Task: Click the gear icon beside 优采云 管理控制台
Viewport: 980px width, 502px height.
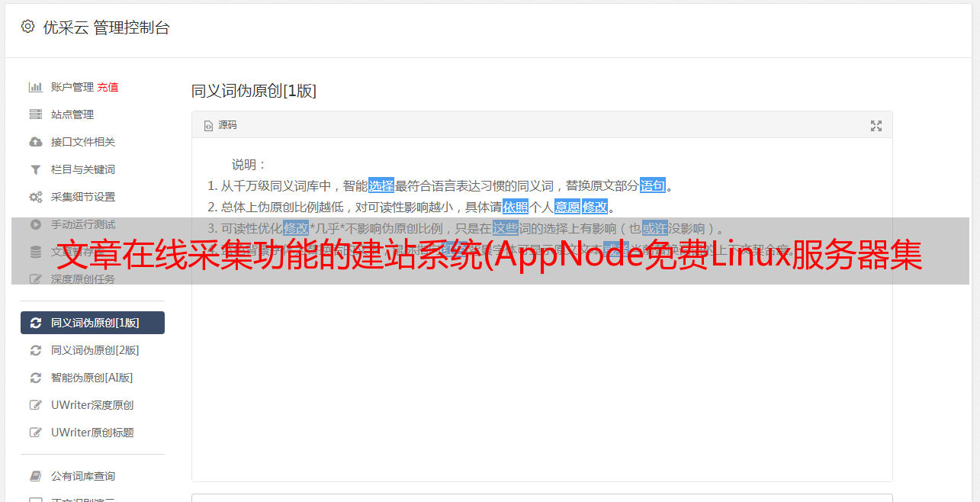Action: coord(27,27)
